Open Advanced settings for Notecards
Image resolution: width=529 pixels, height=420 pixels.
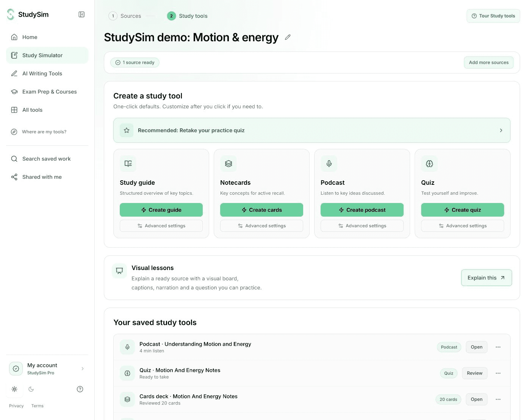tap(261, 226)
